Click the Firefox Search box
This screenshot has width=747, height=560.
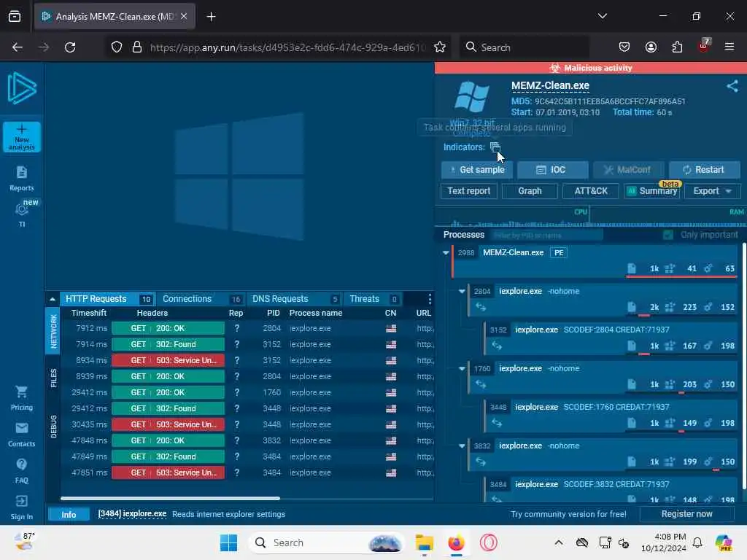point(525,47)
